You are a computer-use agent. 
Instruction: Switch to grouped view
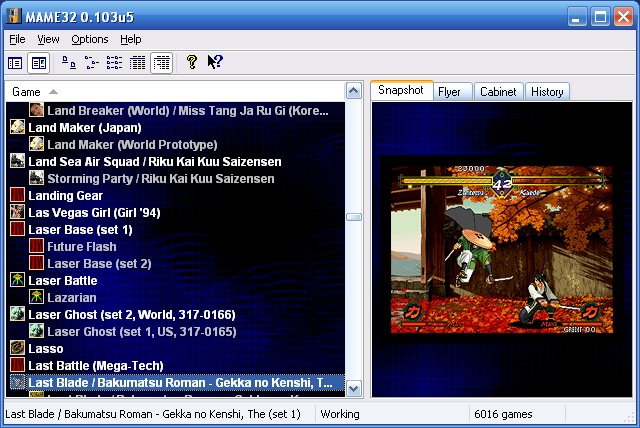(162, 63)
